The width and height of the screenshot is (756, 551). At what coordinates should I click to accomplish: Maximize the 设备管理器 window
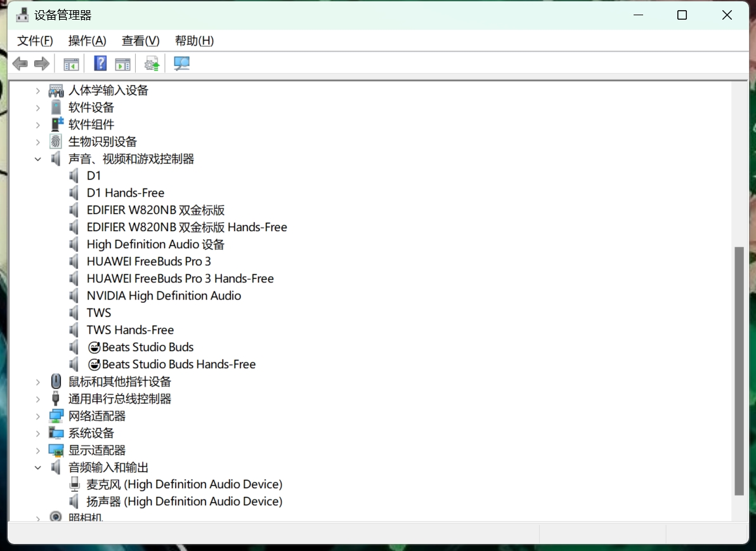click(682, 15)
